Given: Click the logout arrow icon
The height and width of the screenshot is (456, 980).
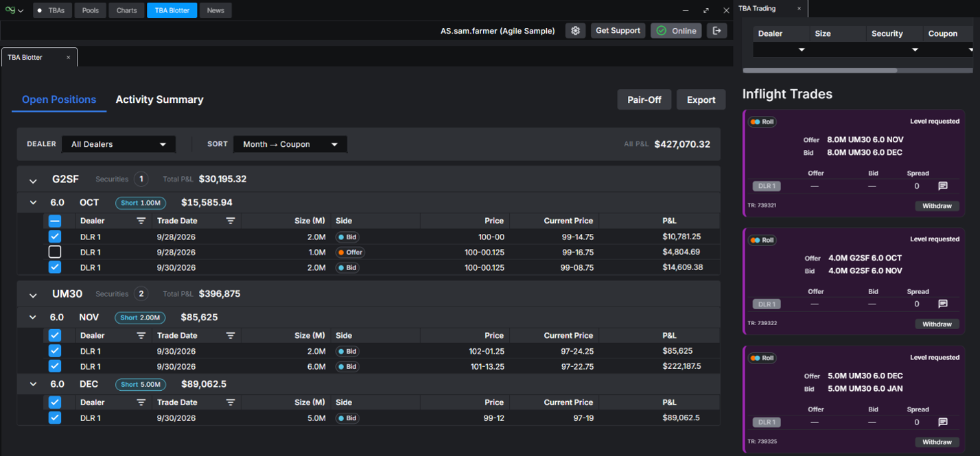Looking at the screenshot, I should (x=716, y=31).
